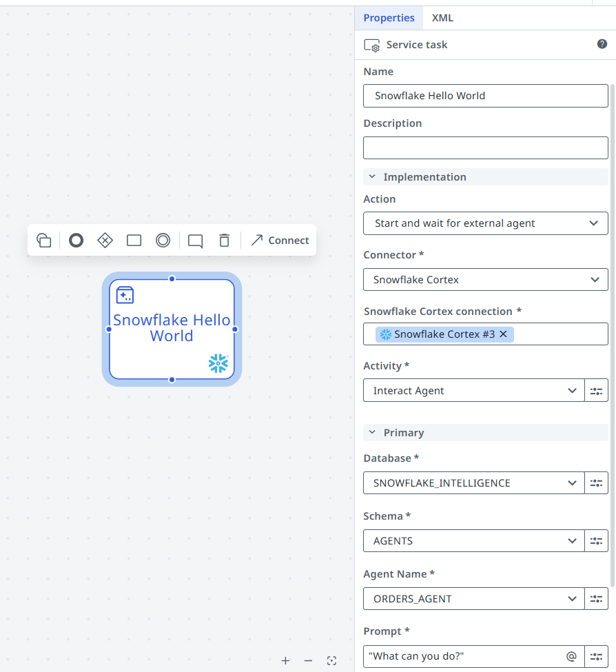This screenshot has width=616, height=672.
Task: Add an end event double-circle icon
Action: (163, 241)
